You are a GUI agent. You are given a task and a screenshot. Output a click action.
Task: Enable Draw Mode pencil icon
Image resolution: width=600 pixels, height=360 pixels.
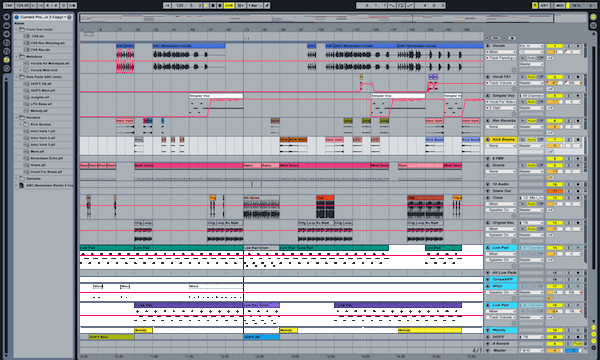(x=267, y=6)
